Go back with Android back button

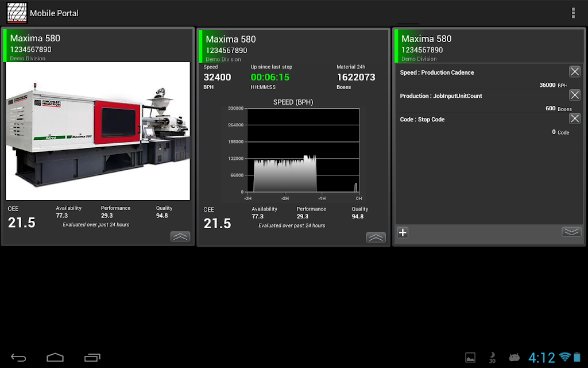pos(18,358)
